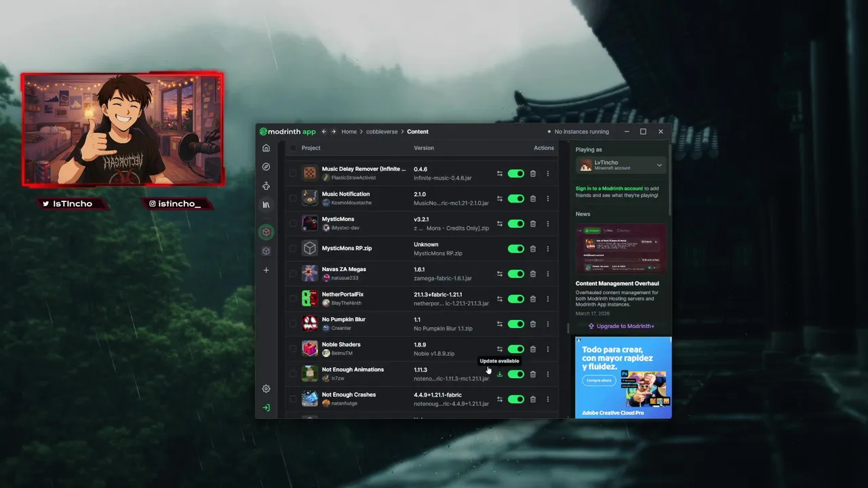
Task: Tick the select-all checkbox beside Project
Action: tap(293, 148)
